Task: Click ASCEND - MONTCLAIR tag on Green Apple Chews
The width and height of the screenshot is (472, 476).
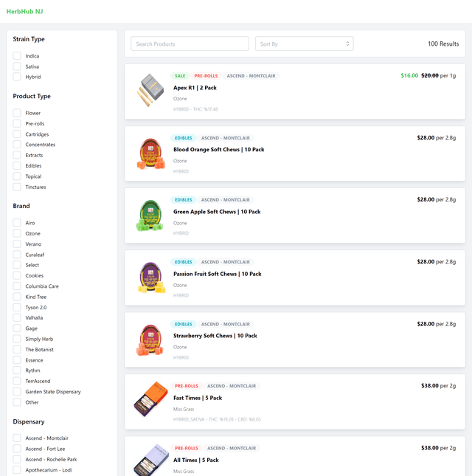Action: click(x=226, y=200)
